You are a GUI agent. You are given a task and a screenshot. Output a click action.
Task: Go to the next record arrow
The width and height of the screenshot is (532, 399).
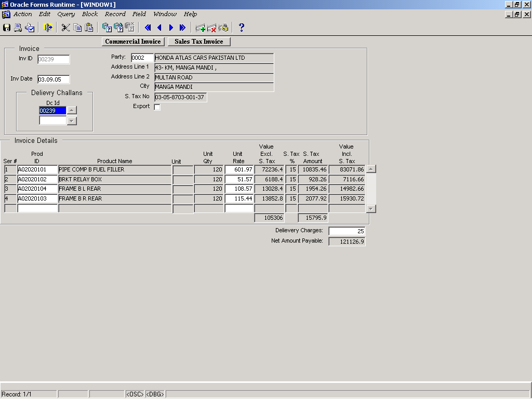click(x=171, y=28)
